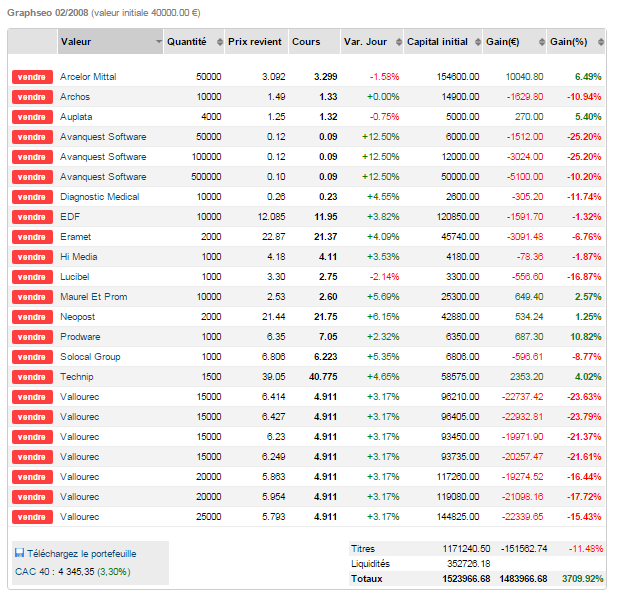Click the Capital initial column header
The image size is (629, 593).
437,42
